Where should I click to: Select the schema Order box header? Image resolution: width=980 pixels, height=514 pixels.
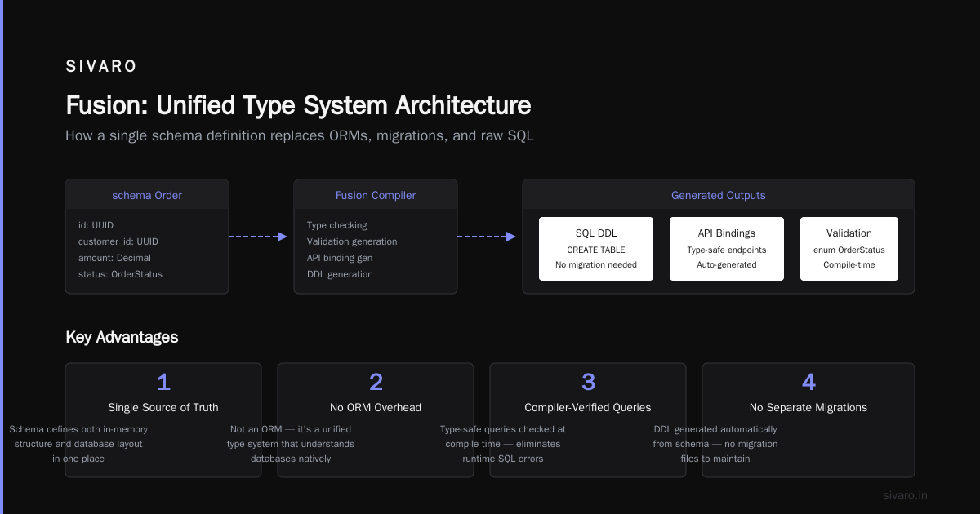click(147, 195)
